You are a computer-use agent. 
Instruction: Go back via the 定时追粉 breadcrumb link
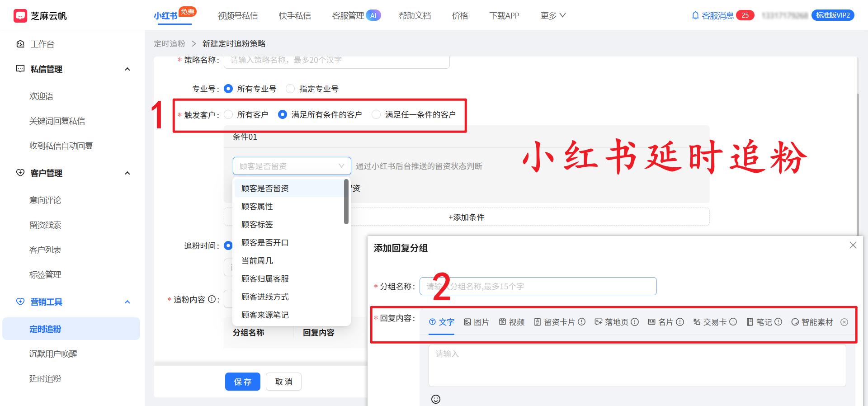pyautogui.click(x=170, y=43)
